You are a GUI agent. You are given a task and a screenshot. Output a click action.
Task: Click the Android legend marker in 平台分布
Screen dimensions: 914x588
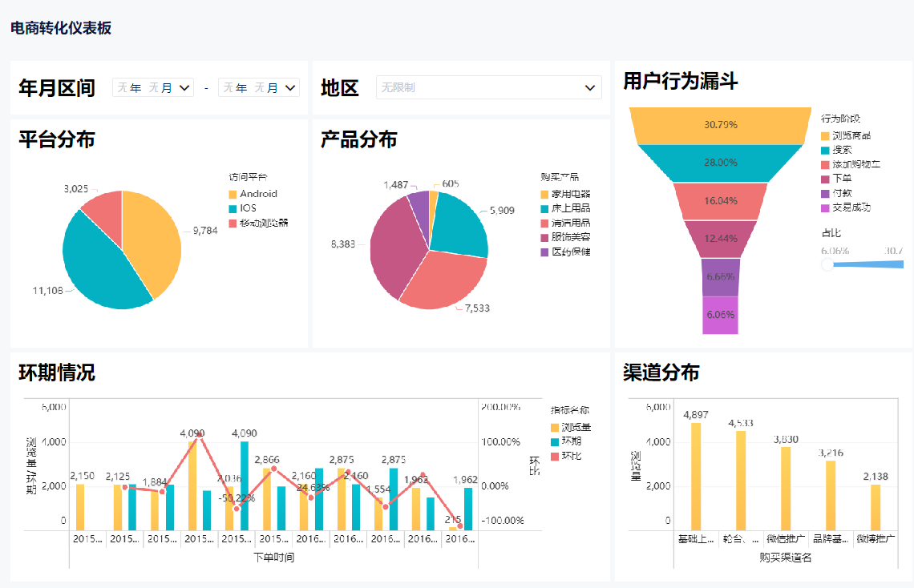click(233, 194)
